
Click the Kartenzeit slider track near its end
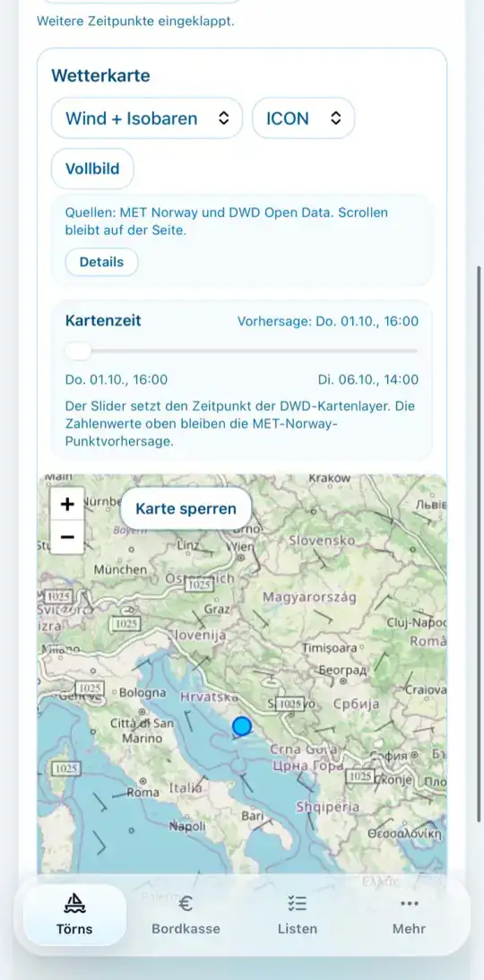(x=409, y=351)
